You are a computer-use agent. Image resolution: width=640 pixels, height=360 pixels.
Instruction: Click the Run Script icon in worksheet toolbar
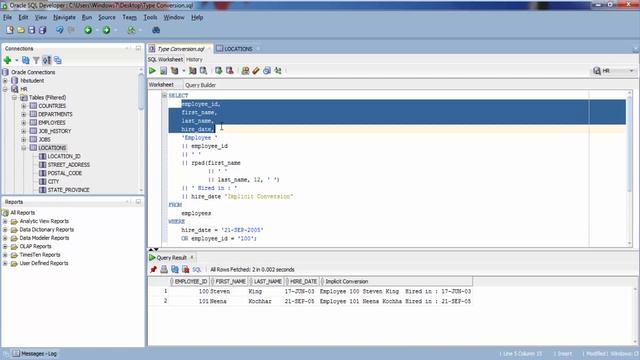(163, 71)
